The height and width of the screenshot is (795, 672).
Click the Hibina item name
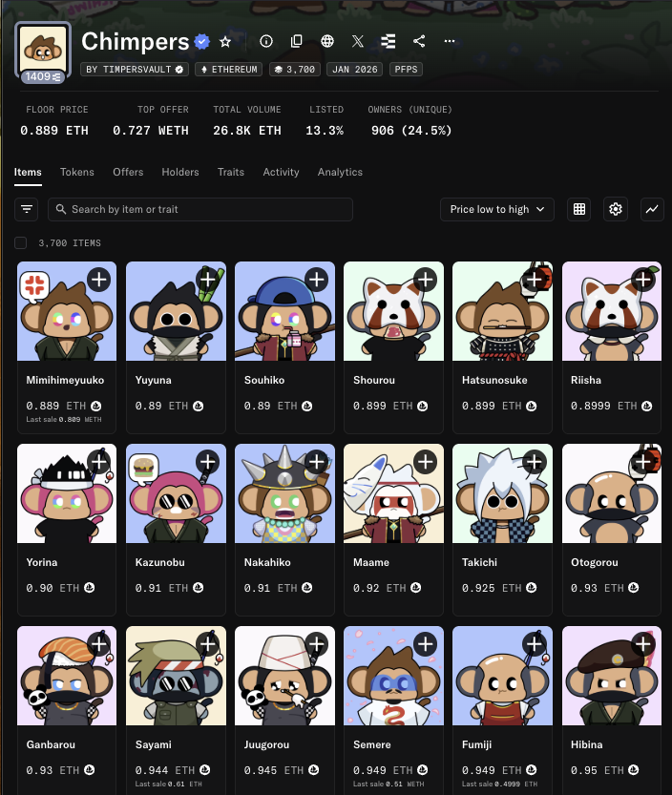tap(587, 744)
